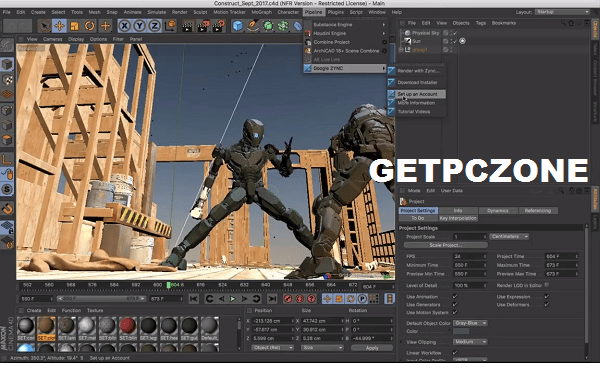This screenshot has height=374, width=600.
Task: Select the red material thumbnail
Action: point(127,328)
